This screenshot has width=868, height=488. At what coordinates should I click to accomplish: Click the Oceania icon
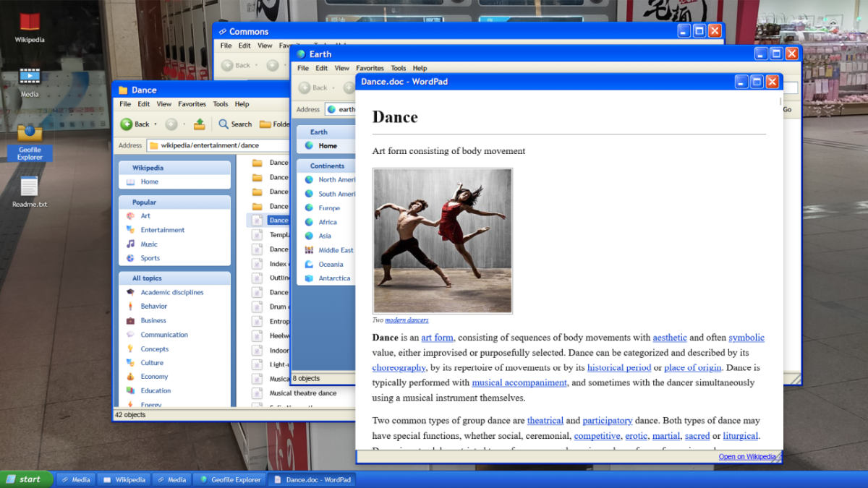[309, 265]
